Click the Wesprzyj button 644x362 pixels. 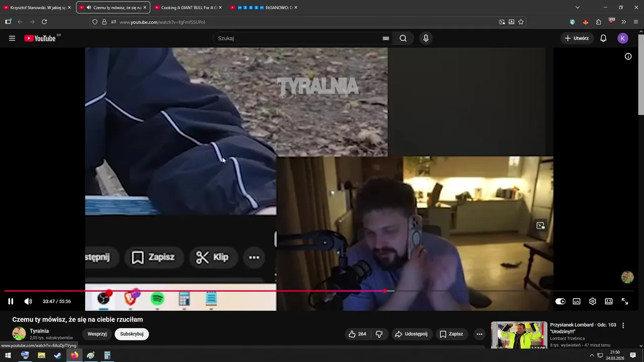coord(97,334)
